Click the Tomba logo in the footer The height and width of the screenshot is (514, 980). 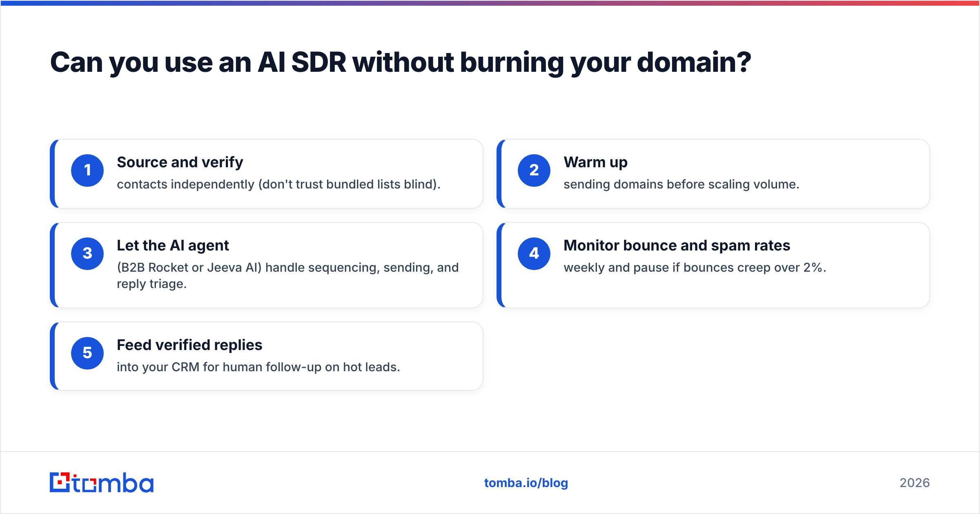102,483
